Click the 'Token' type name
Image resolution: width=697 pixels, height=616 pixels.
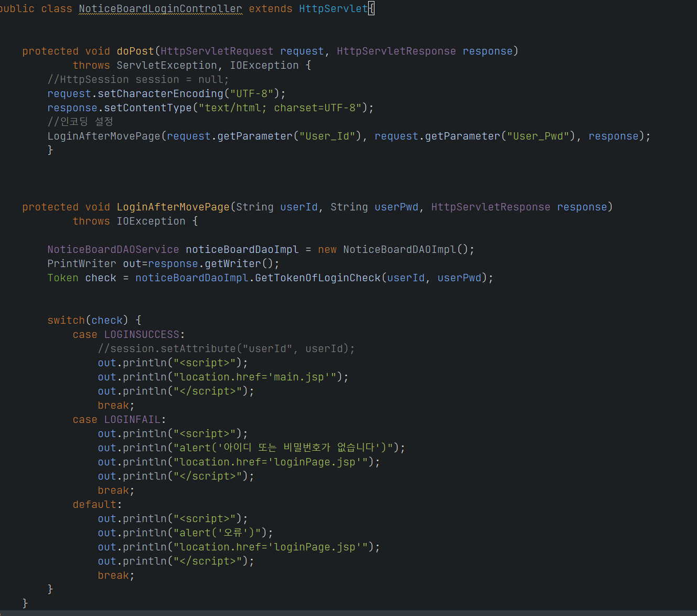[63, 278]
